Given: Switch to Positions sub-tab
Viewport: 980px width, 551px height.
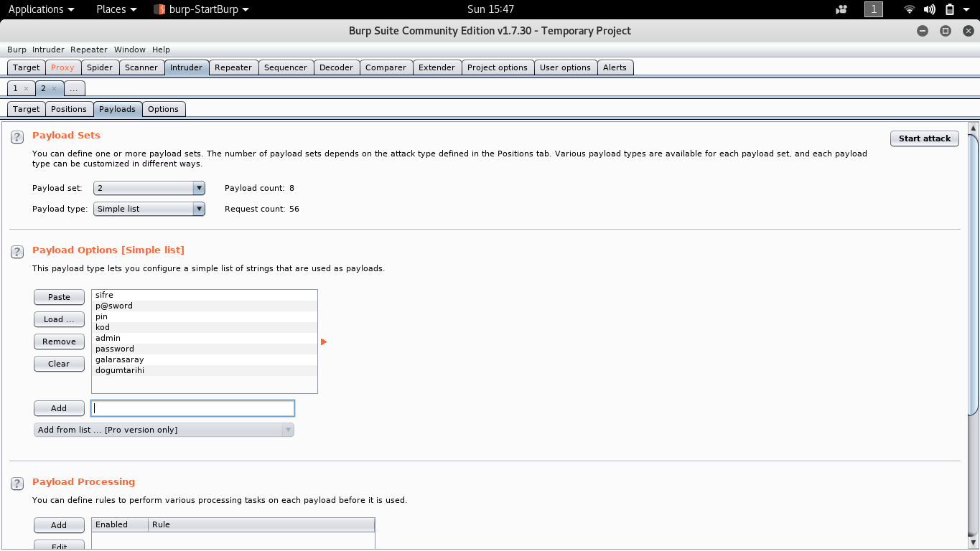Looking at the screenshot, I should 69,109.
